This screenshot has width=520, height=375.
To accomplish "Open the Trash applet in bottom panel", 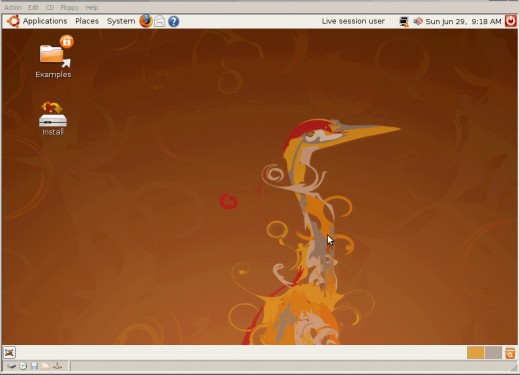I will tap(510, 353).
